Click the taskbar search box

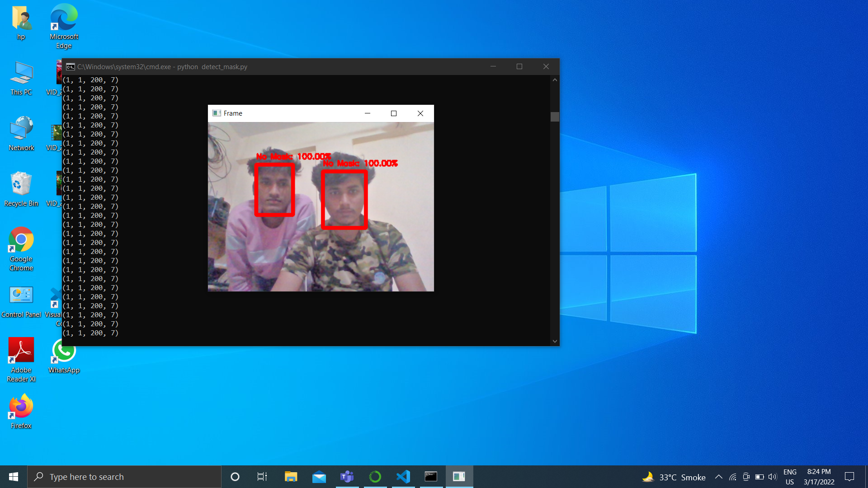click(x=124, y=477)
